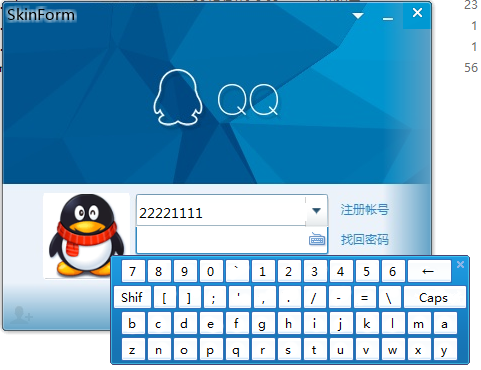The height and width of the screenshot is (370, 481).
Task: Expand the account number dropdown arrow
Action: [x=316, y=211]
